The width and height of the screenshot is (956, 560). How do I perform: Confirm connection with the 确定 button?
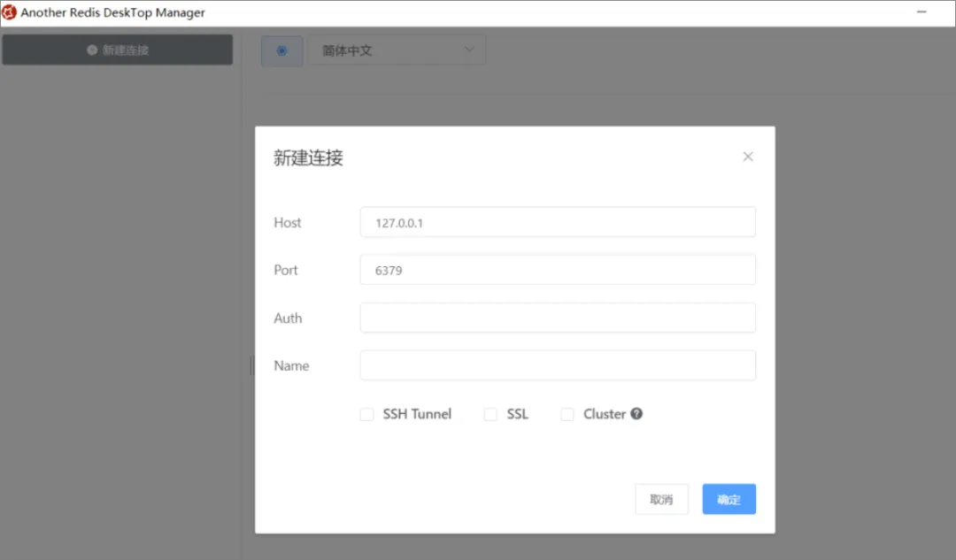(729, 499)
